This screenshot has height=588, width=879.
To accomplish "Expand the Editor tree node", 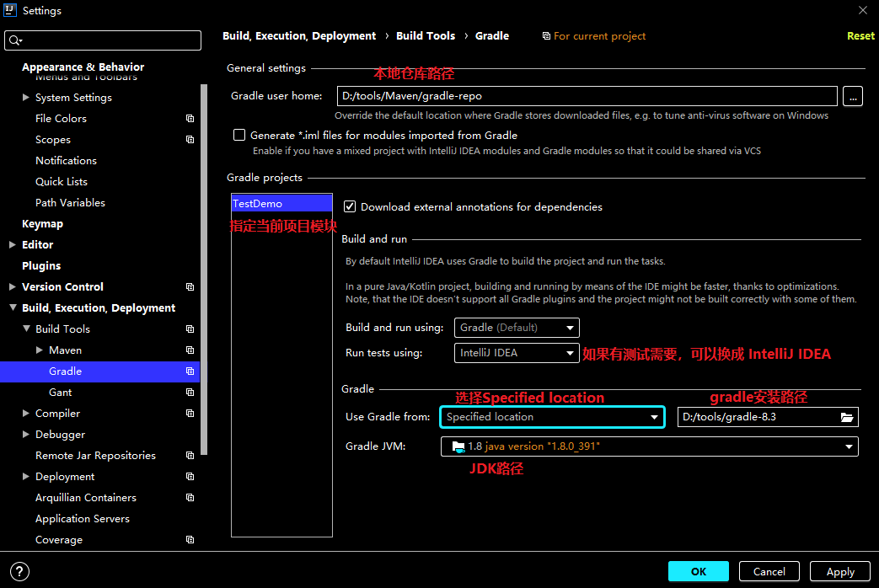I will [13, 245].
